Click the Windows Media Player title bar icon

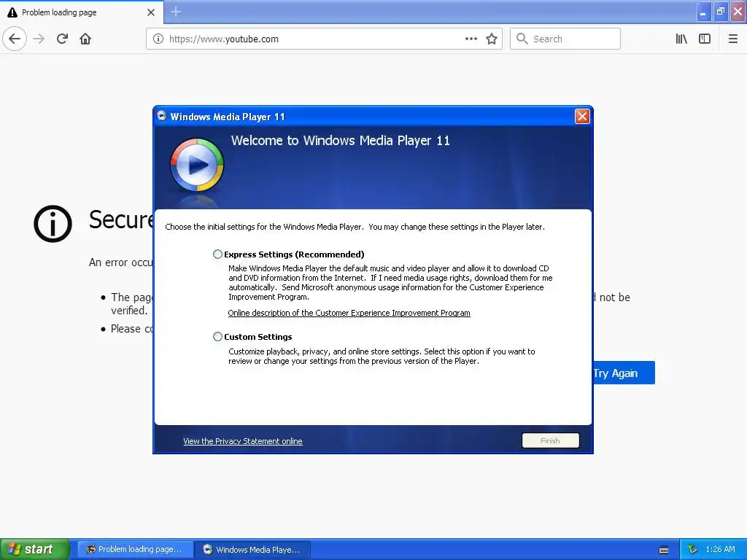click(161, 116)
